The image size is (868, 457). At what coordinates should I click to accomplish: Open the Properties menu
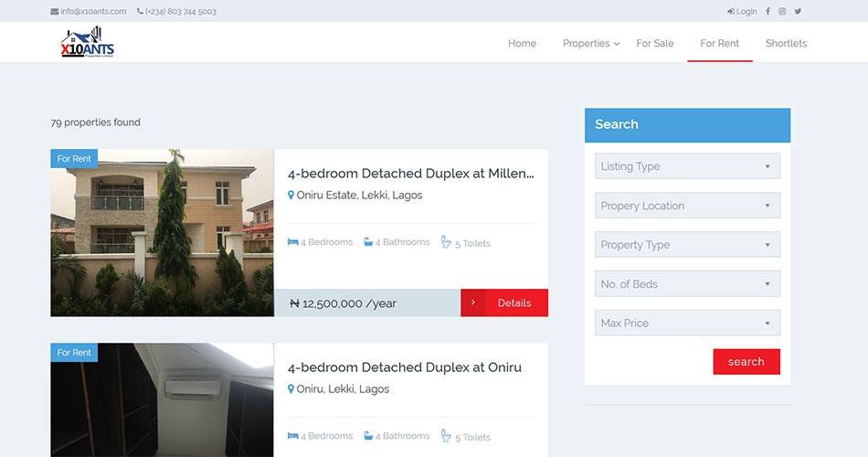(x=590, y=43)
